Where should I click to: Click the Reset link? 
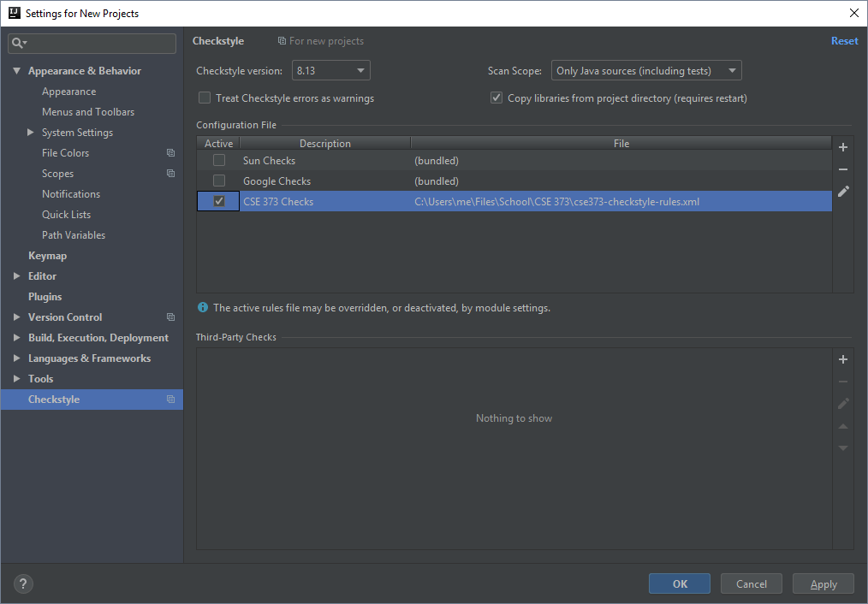click(844, 40)
